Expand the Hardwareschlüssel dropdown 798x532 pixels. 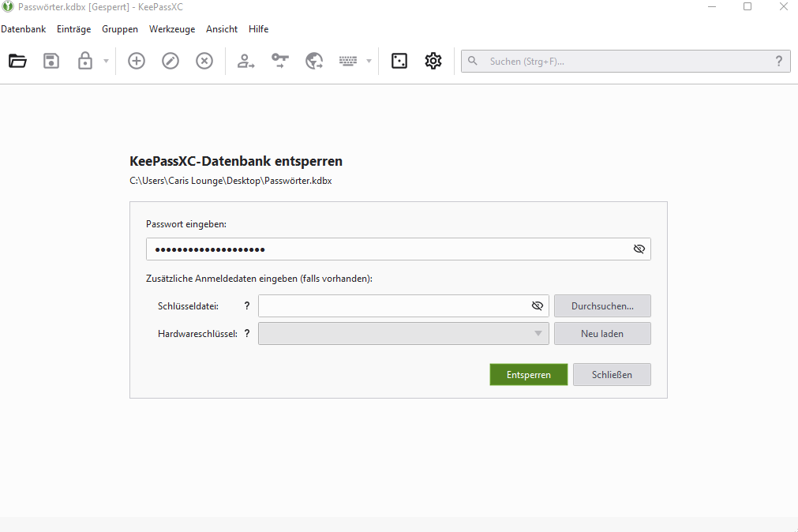(539, 334)
